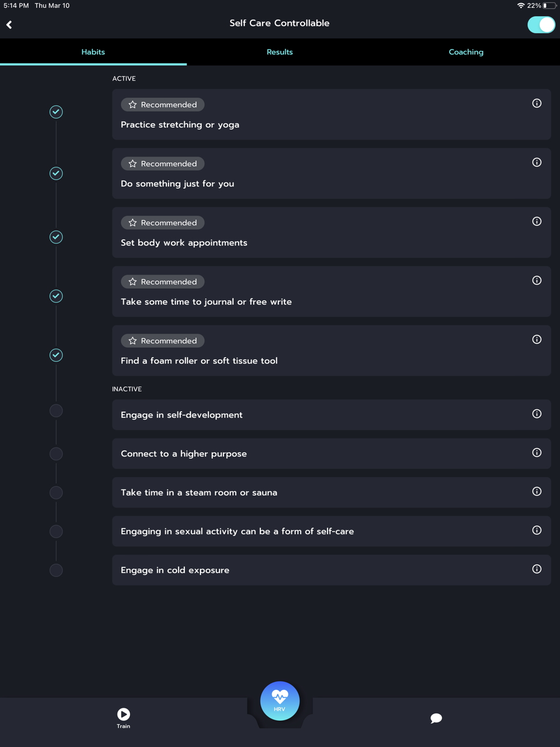Screen dimensions: 560x747
Task: Show info for Engage in cold exposure
Action: coord(536,569)
